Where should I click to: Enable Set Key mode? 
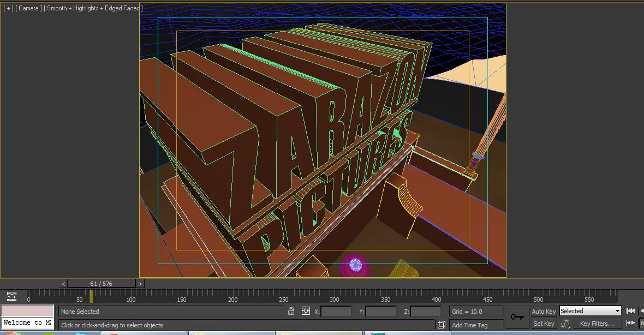click(543, 324)
